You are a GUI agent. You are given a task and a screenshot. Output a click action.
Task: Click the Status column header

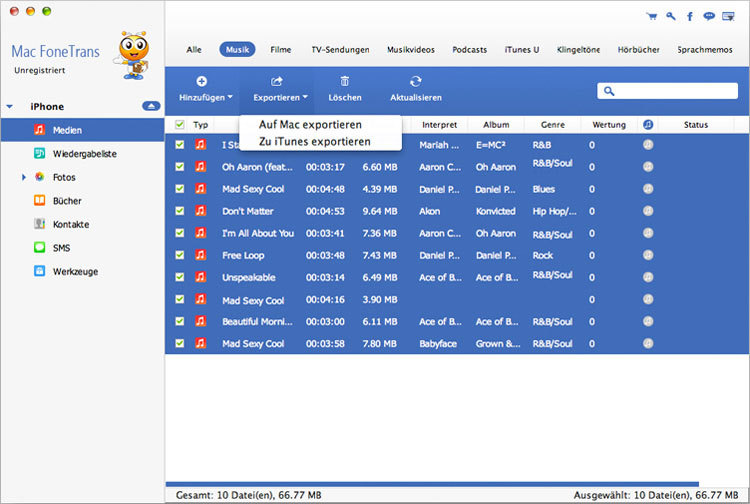pos(695,124)
